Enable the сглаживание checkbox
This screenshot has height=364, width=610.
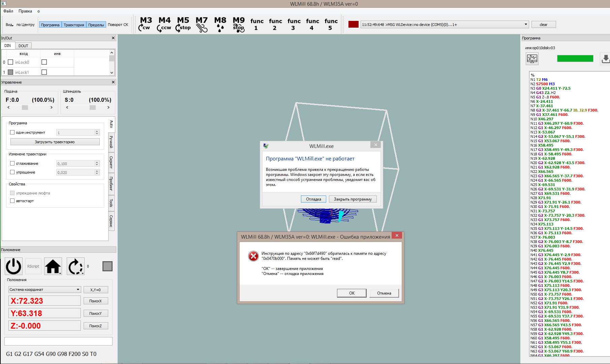coord(12,163)
